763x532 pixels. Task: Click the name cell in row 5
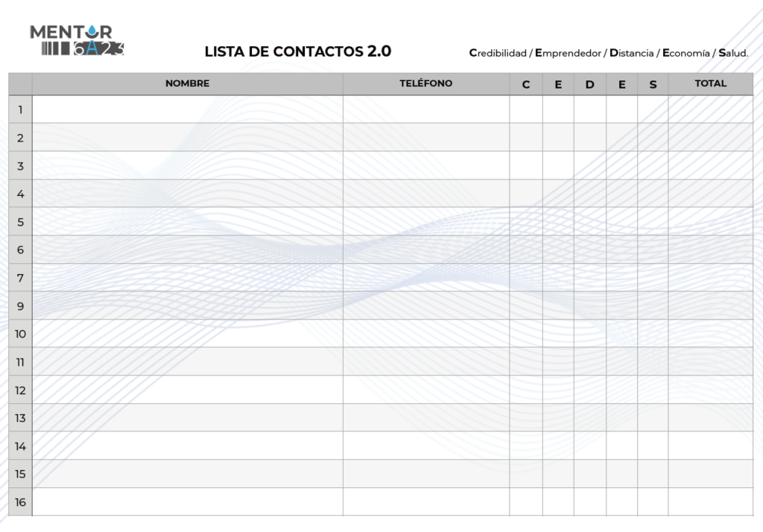pos(187,221)
